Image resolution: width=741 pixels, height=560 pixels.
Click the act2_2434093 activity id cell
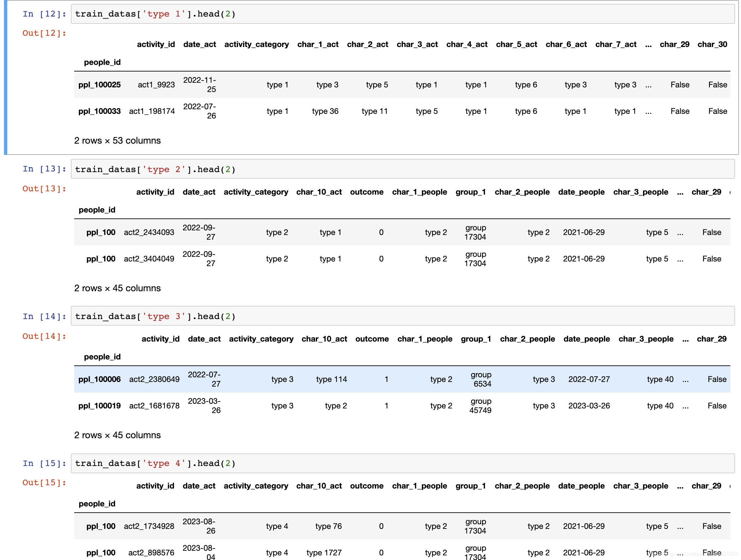(x=149, y=232)
